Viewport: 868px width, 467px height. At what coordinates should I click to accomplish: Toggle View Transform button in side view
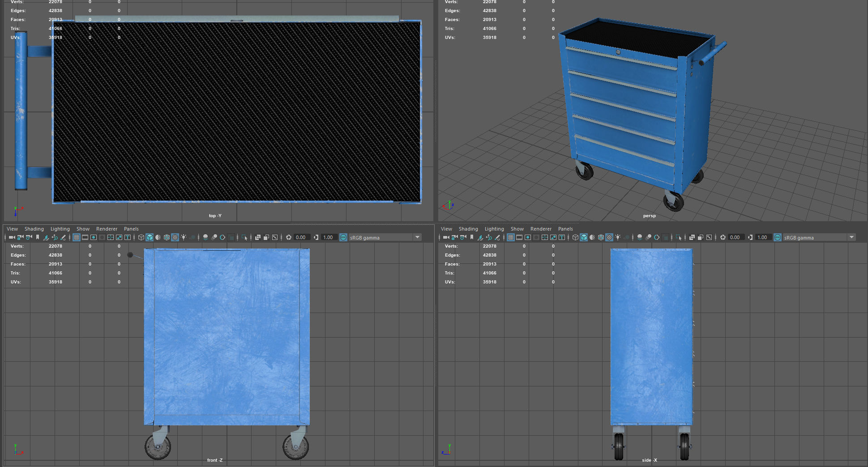778,237
